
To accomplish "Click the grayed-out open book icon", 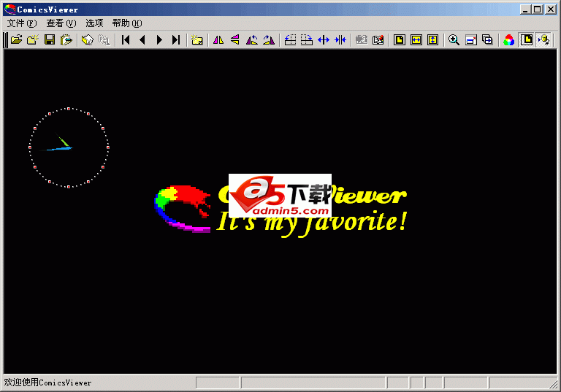I will coord(362,39).
